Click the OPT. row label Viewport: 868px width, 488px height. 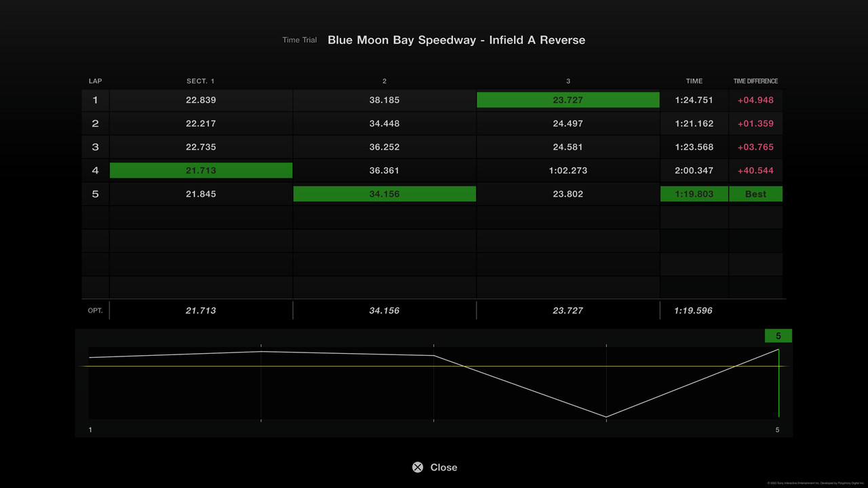[95, 310]
